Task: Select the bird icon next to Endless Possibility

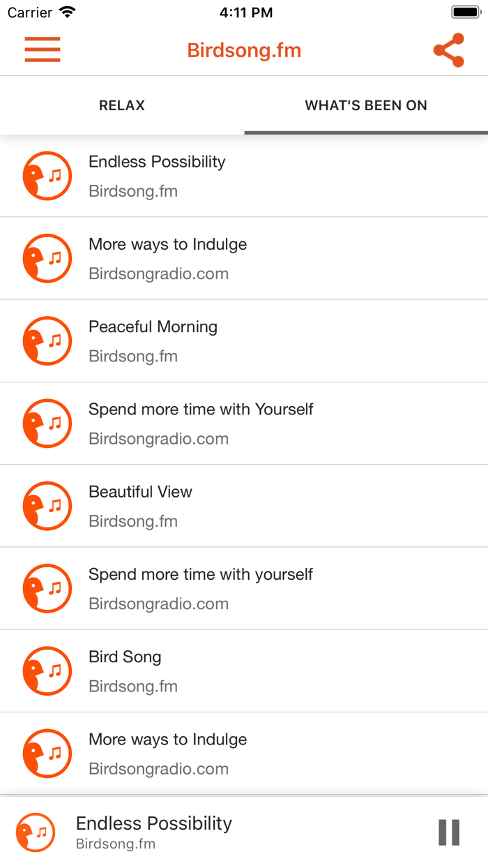Action: tap(47, 176)
